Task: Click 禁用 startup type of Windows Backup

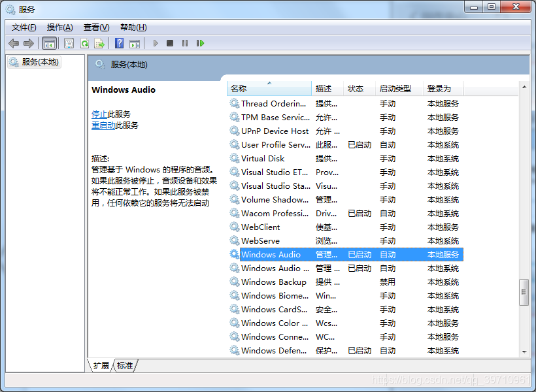Action: [x=388, y=282]
